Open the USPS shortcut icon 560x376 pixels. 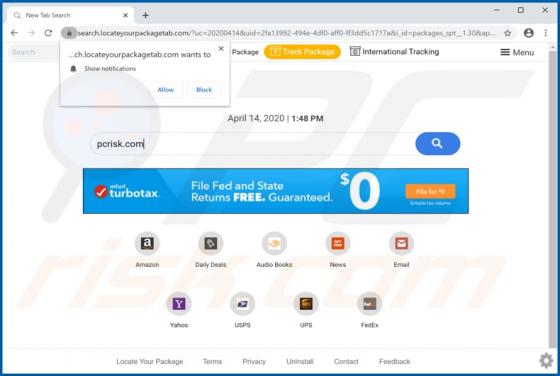point(242,304)
